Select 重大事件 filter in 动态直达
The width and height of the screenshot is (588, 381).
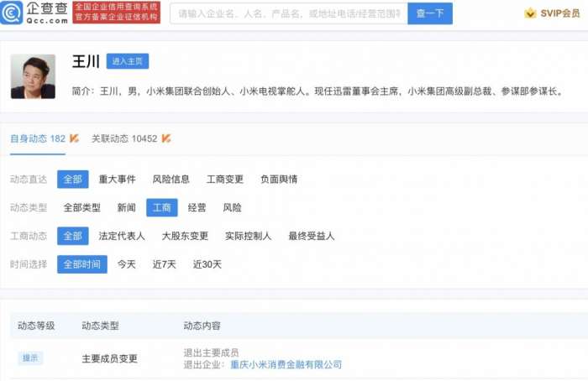pyautogui.click(x=118, y=179)
